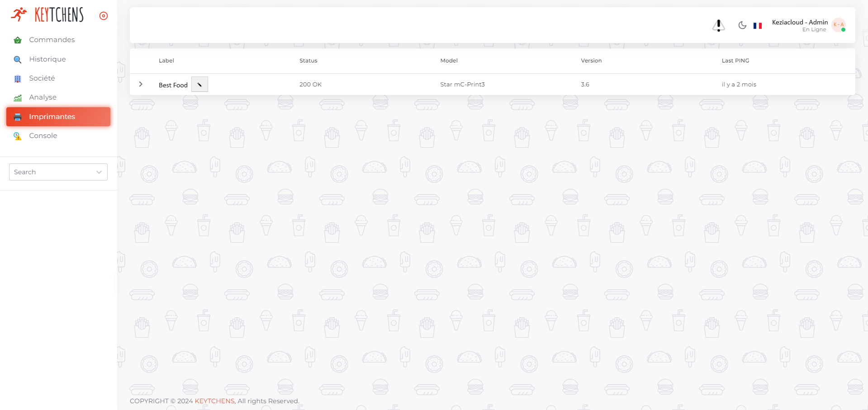Click the Last PING column header
Viewport: 868px width, 410px height.
735,61
